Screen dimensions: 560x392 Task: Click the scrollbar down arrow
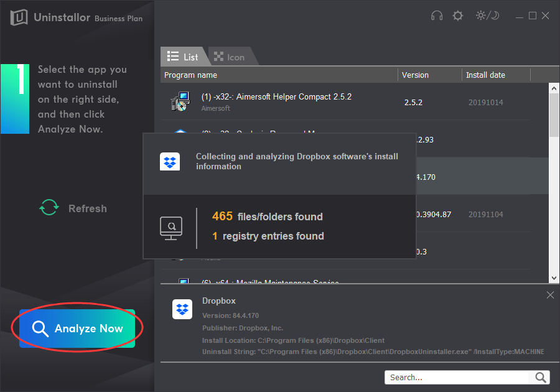554,276
